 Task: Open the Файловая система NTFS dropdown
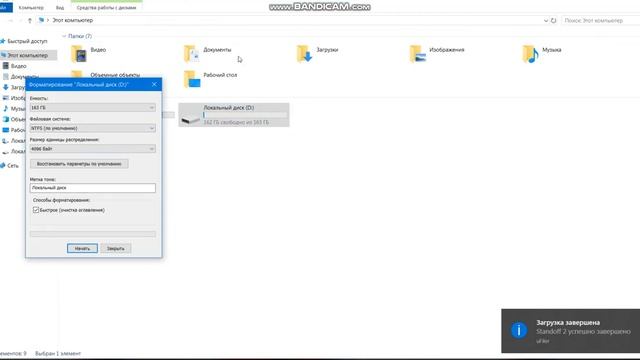coord(93,128)
